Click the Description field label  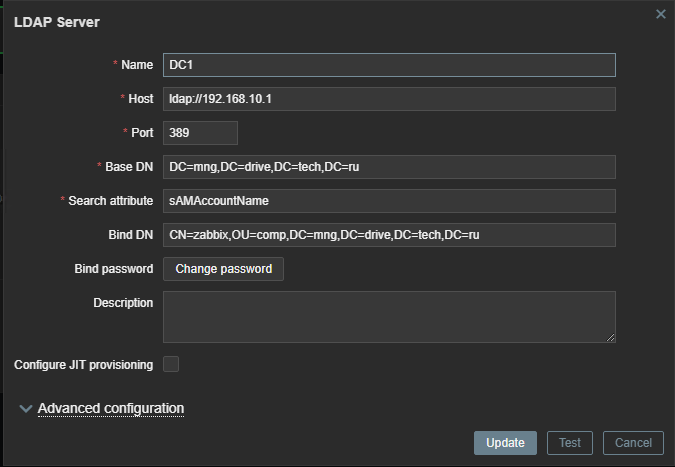click(x=123, y=302)
